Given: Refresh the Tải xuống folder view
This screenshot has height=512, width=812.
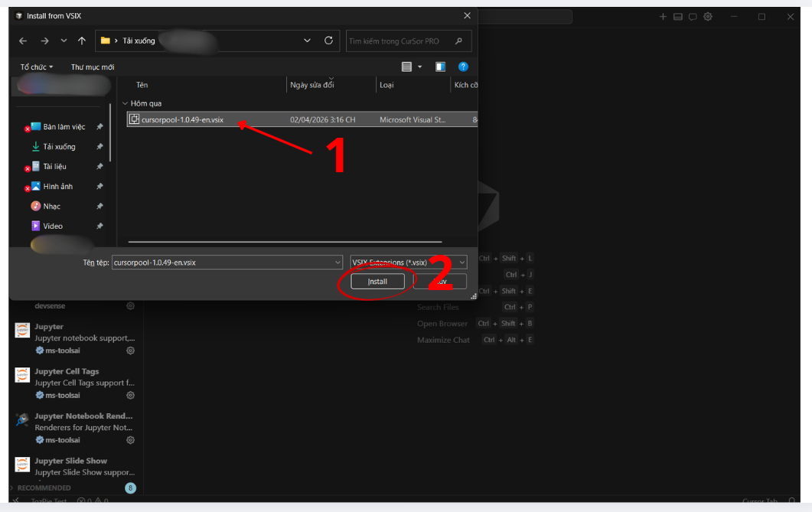Looking at the screenshot, I should (x=328, y=41).
